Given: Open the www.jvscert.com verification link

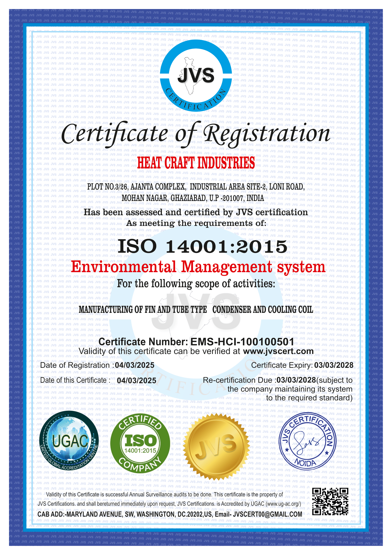Looking at the screenshot, I should [x=278, y=351].
